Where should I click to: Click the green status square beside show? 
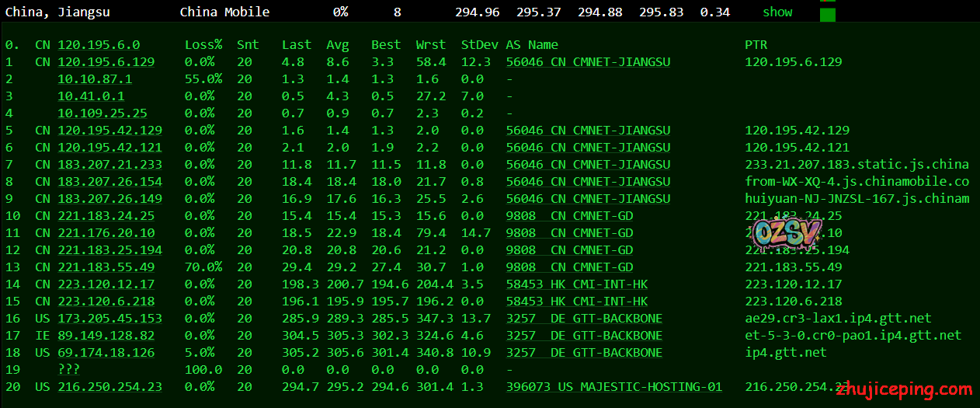[828, 14]
